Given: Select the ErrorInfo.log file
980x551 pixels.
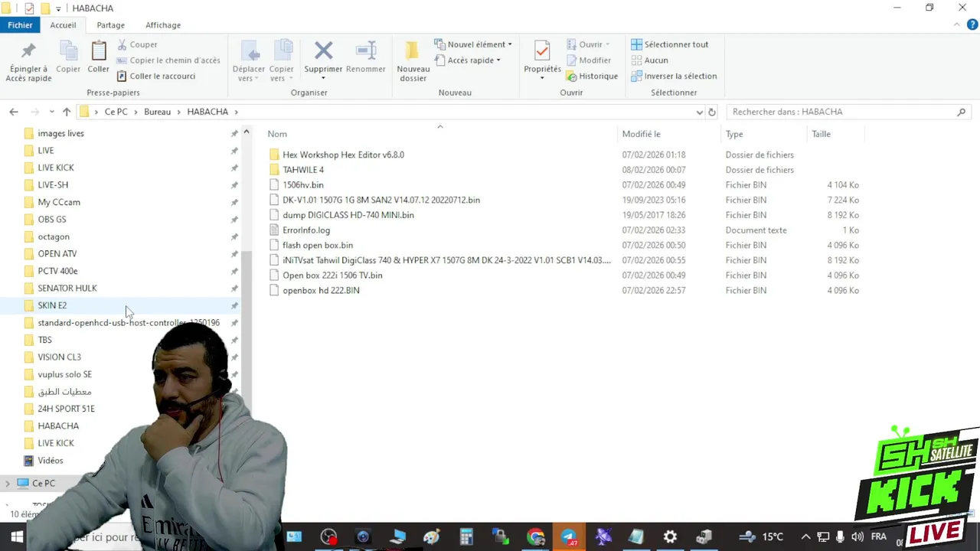Looking at the screenshot, I should (x=306, y=230).
